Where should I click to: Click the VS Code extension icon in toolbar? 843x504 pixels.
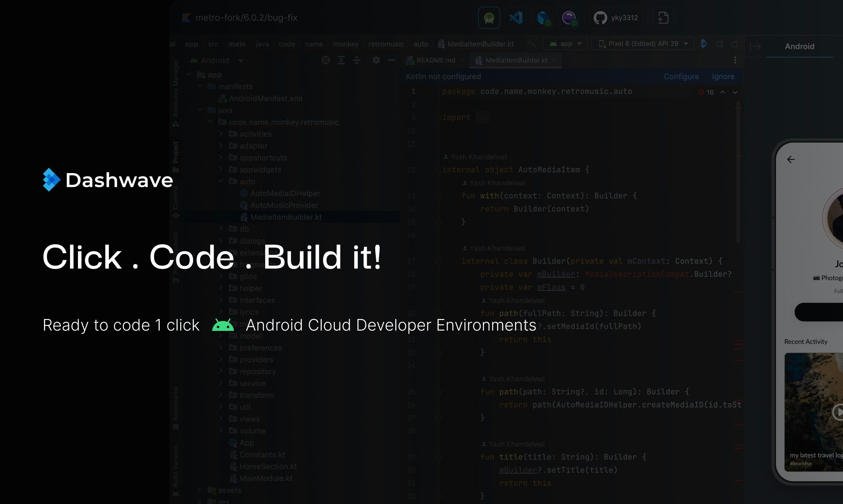tap(514, 17)
